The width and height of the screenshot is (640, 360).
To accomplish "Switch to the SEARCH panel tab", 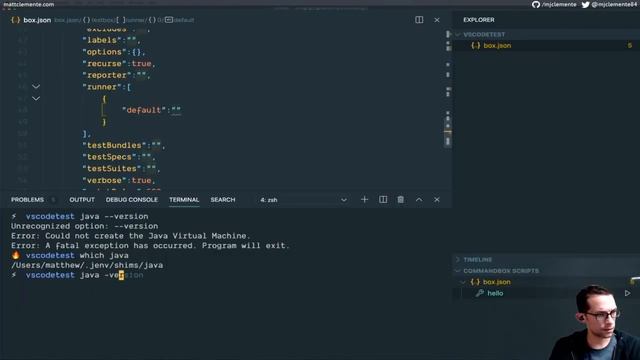I will coord(223,200).
